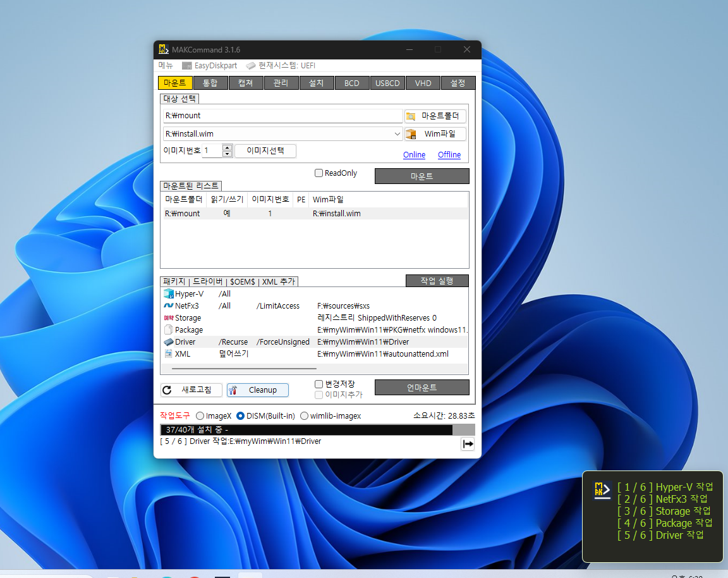Click the arrow icon beside the status line
Screen dimensions: 728x578
(468, 444)
